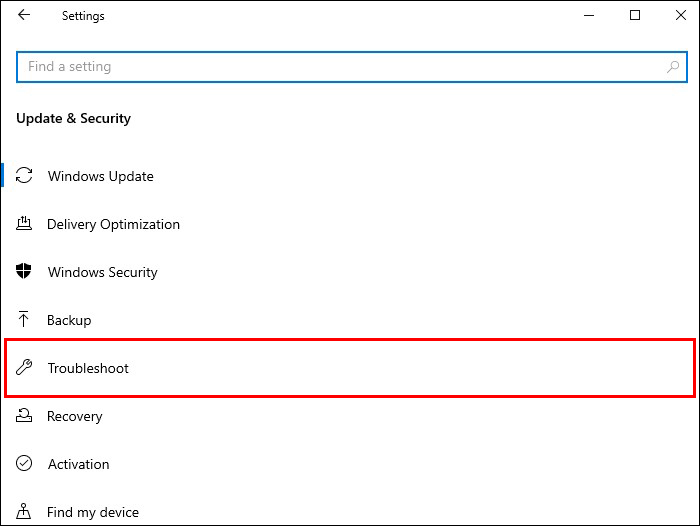Screen dimensions: 700x526
Task: Open the Troubleshoot settings page
Action: [88, 368]
